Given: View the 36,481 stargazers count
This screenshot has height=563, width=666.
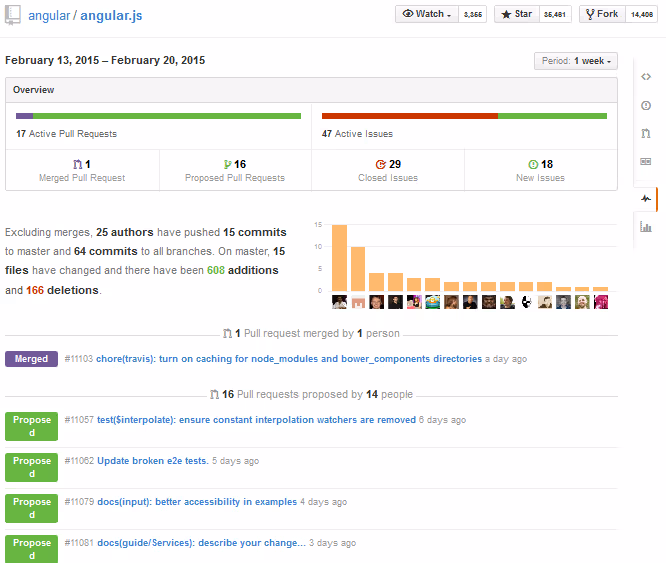Looking at the screenshot, I should coord(555,14).
